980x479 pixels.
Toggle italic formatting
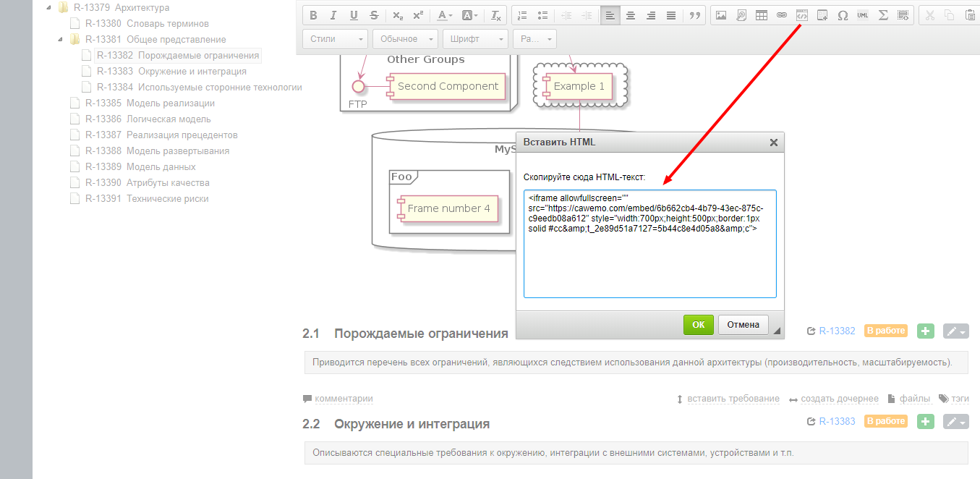[333, 15]
